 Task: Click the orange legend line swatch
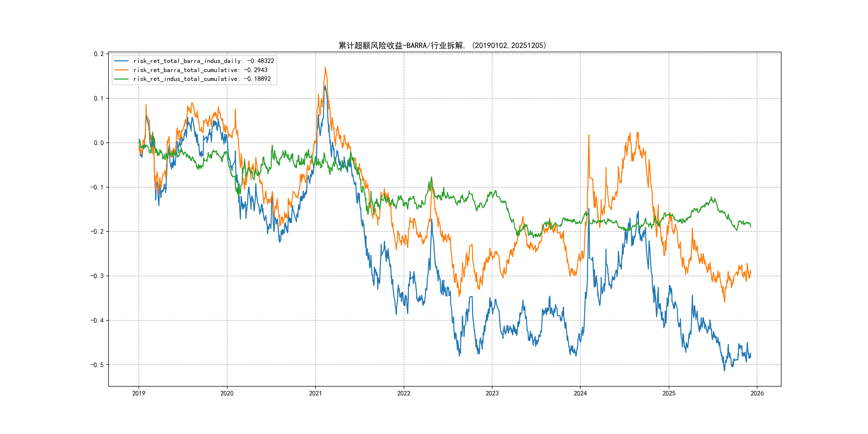[x=121, y=70]
